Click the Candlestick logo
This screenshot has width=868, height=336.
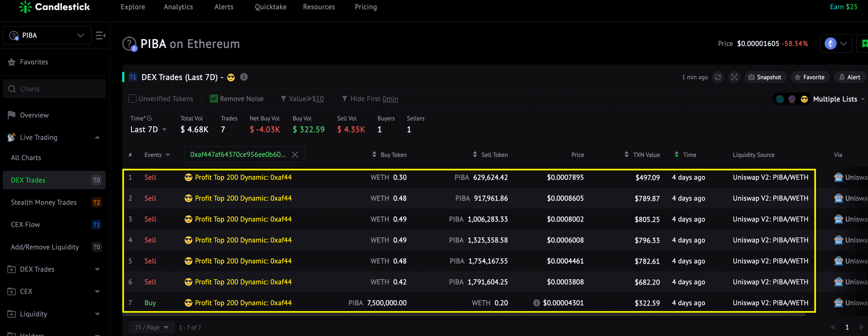[54, 7]
